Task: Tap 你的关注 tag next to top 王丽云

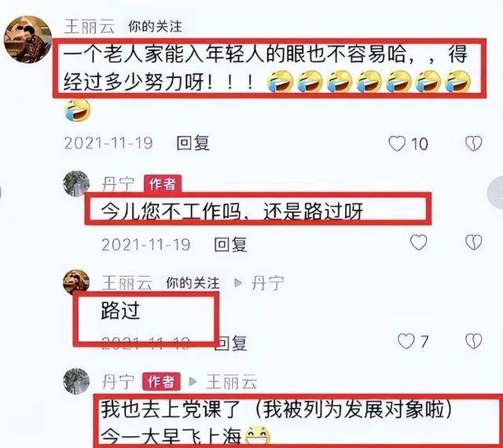Action: pyautogui.click(x=155, y=27)
